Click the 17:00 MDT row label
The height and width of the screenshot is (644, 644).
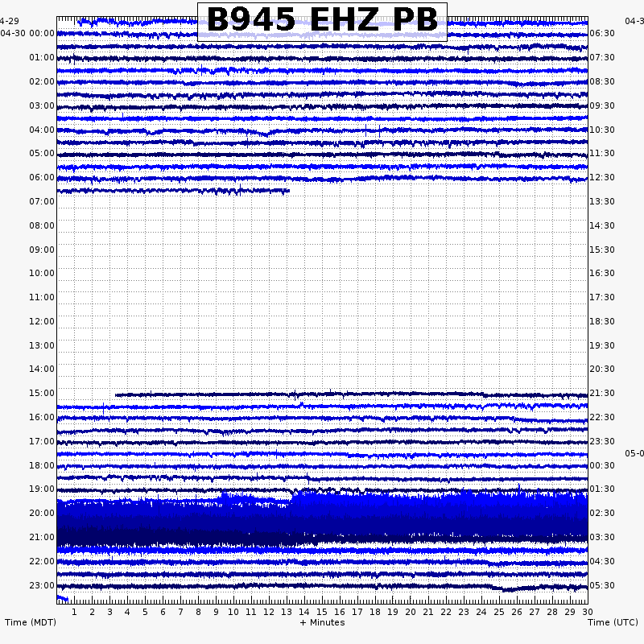tap(42, 442)
